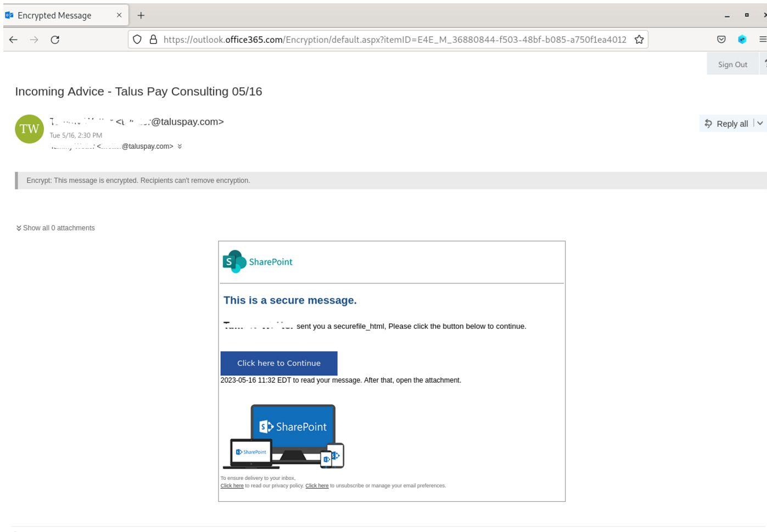This screenshot has width=767, height=532.
Task: Click the tracking protection shield icon
Action: click(137, 40)
